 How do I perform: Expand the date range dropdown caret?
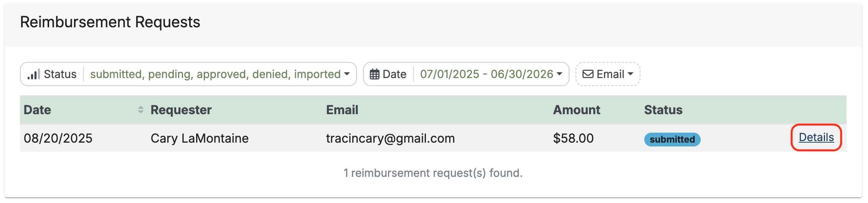pyautogui.click(x=559, y=74)
